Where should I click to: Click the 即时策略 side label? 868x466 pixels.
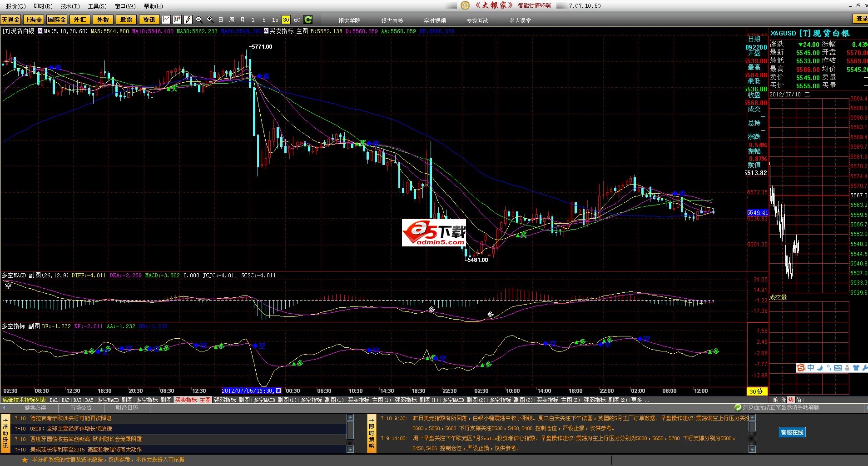(372, 434)
